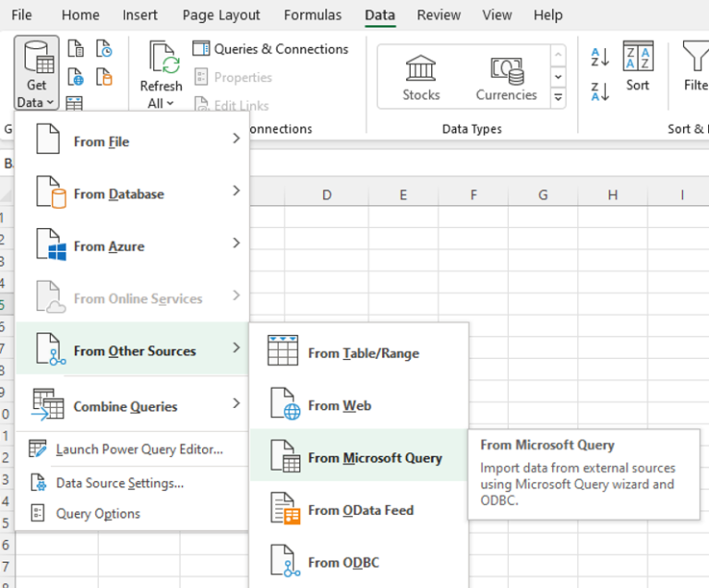This screenshot has height=588, width=709.
Task: Select the Currencies data type
Action: pyautogui.click(x=507, y=78)
